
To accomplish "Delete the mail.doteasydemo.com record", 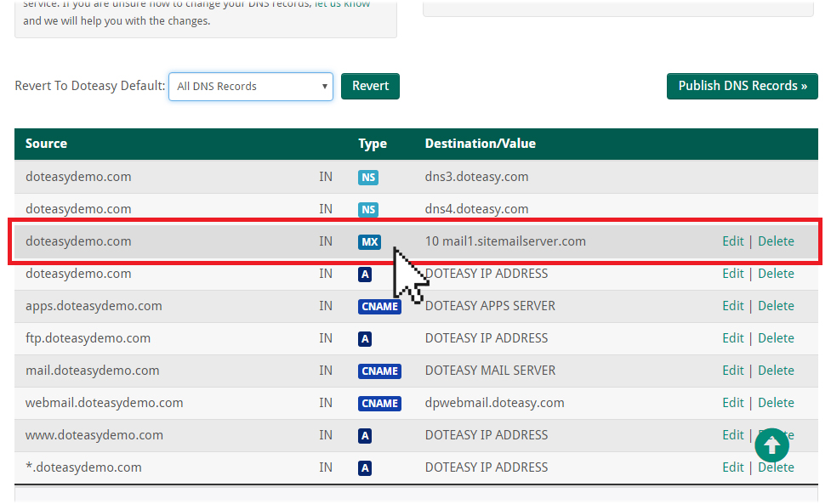I will [x=776, y=371].
